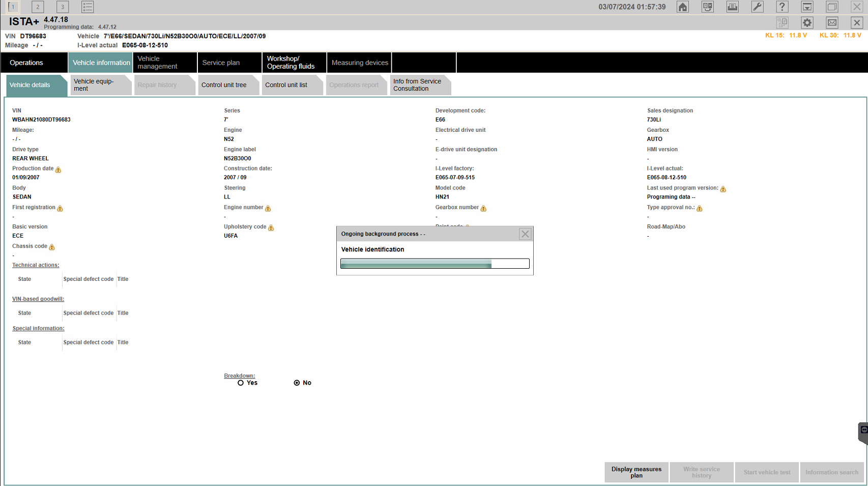The width and height of the screenshot is (868, 486).
Task: Click the Vehicle identification progress bar
Action: tap(435, 264)
